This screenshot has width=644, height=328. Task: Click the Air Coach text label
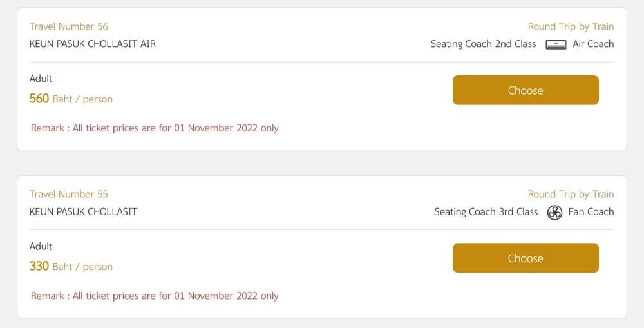click(593, 44)
